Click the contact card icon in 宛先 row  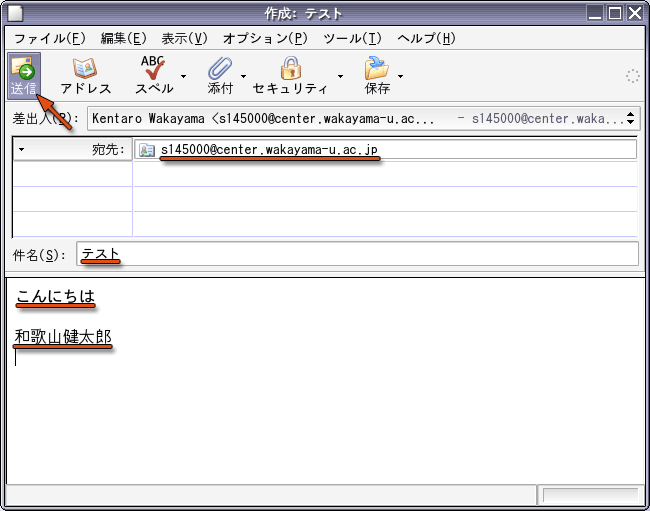tap(147, 150)
